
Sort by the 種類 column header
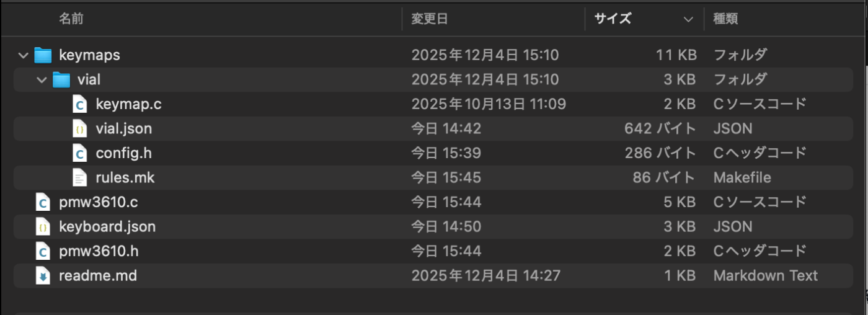coord(725,19)
